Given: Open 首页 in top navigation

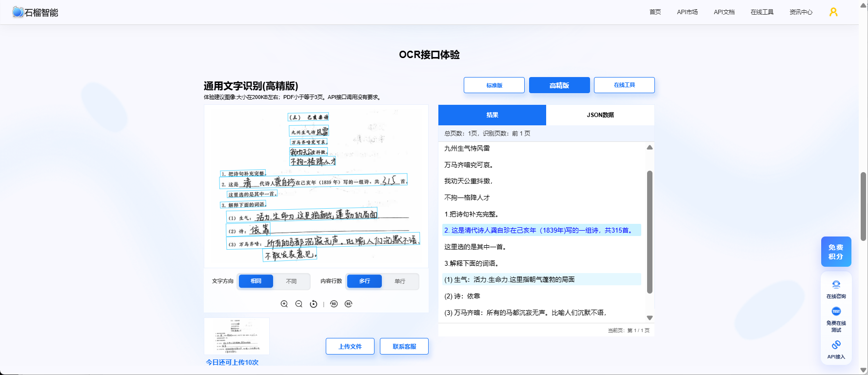Looking at the screenshot, I should point(655,12).
